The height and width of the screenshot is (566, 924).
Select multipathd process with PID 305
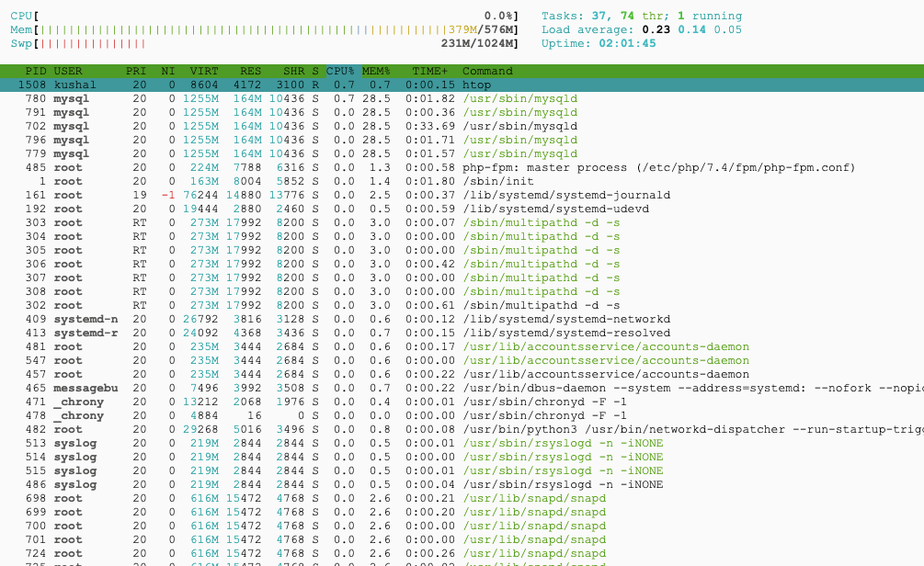462,250
